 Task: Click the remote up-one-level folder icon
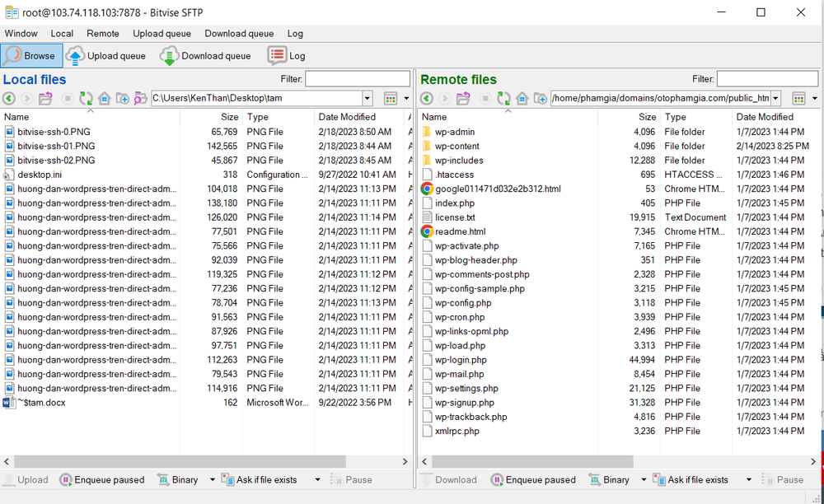click(x=463, y=99)
